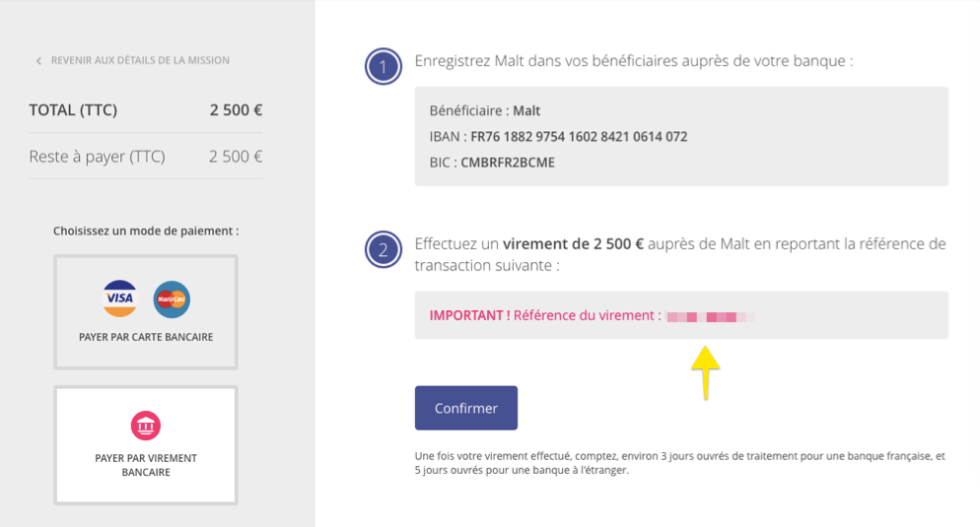The width and height of the screenshot is (980, 527).
Task: Click the BIC code CMBRFR2BCME
Action: 508,163
